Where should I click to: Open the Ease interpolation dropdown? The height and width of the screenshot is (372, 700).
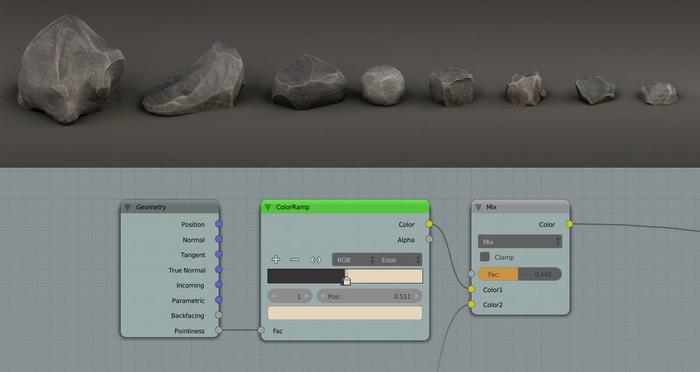pyautogui.click(x=399, y=259)
